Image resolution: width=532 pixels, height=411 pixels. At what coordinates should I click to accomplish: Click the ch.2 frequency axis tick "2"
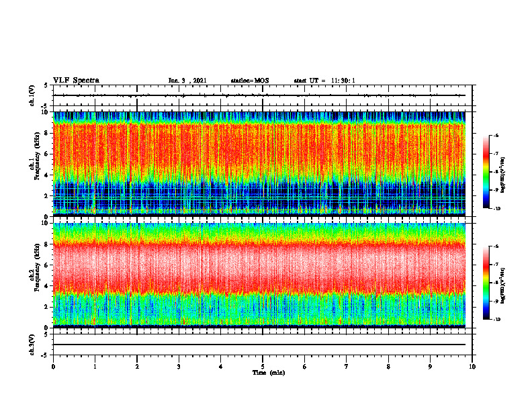click(x=47, y=307)
